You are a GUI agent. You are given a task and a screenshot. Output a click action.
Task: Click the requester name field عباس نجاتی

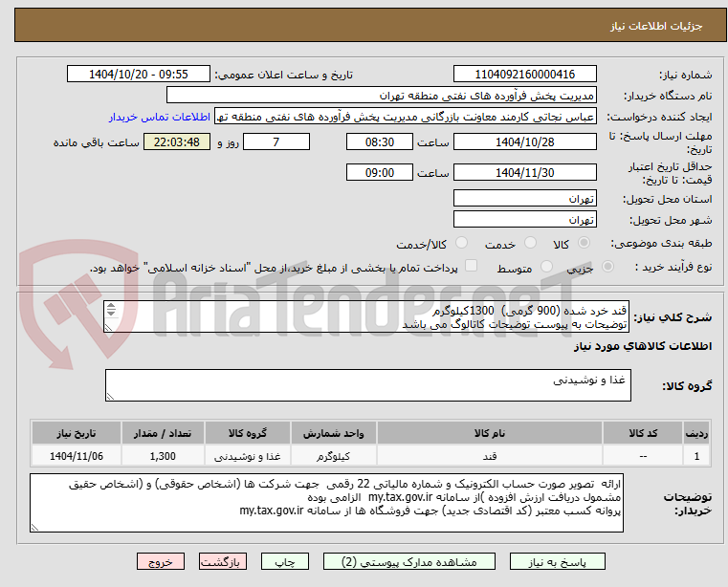[406, 117]
